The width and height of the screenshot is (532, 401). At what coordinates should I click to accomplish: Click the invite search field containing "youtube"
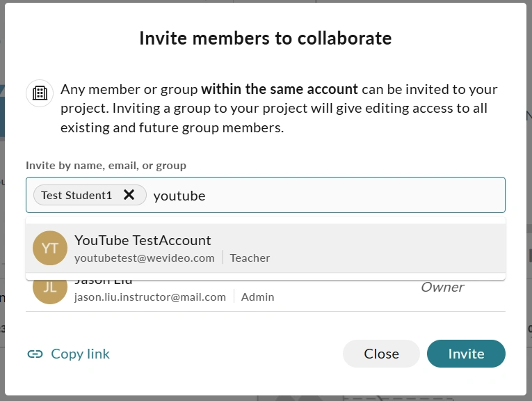pos(266,195)
